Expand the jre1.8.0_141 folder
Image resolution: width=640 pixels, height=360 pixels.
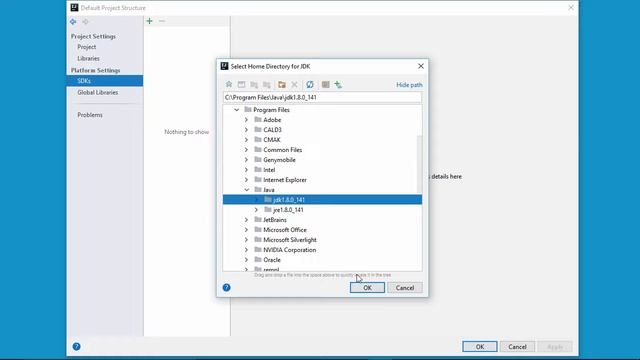tap(256, 210)
